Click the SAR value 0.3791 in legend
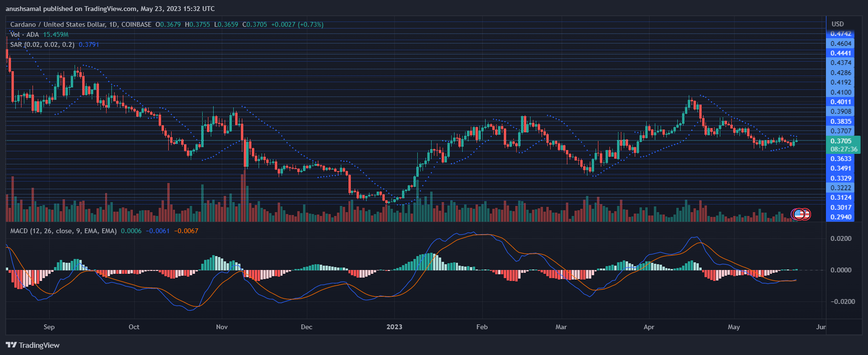Screen dimensions: 868x355 [x=89, y=44]
